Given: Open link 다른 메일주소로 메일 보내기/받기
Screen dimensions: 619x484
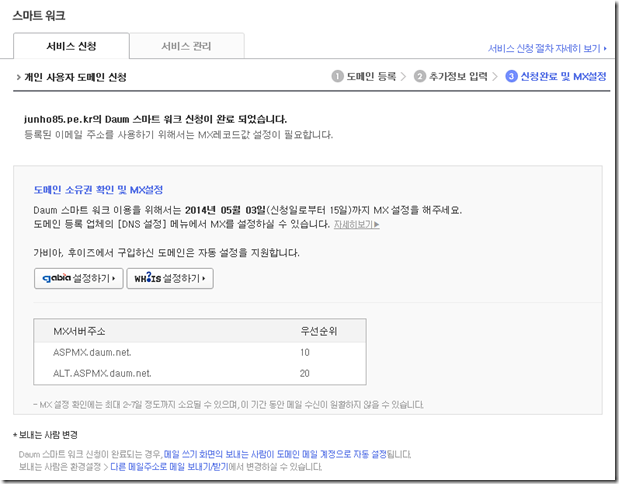Looking at the screenshot, I should 169,467.
